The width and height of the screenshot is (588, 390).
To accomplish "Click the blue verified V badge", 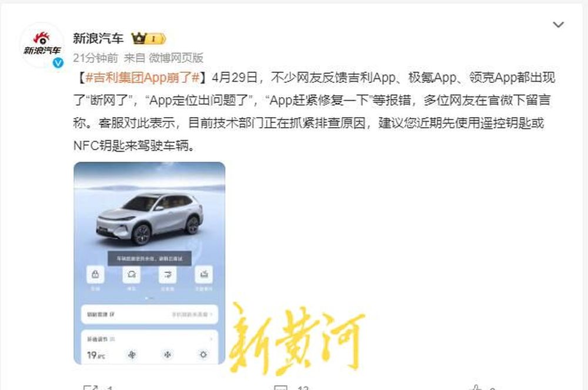I will [58, 62].
